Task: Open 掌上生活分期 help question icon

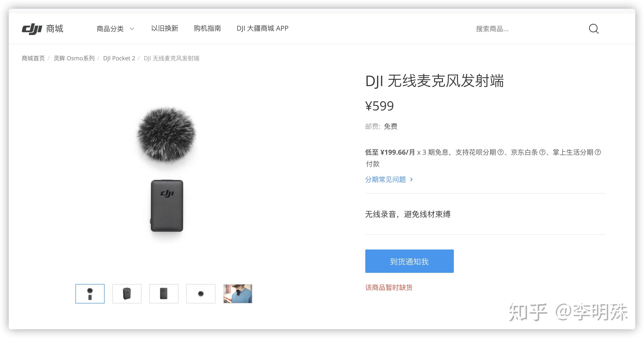Action: (598, 152)
